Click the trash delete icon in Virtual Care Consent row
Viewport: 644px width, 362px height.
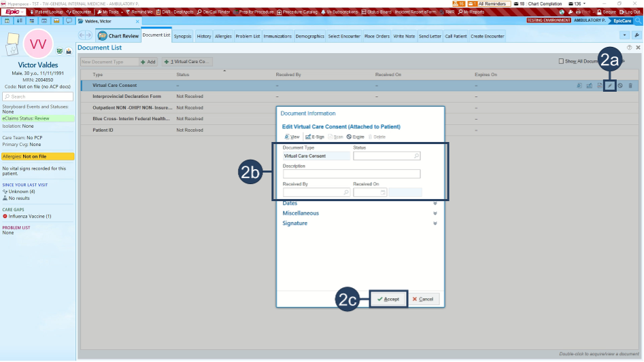pos(630,86)
